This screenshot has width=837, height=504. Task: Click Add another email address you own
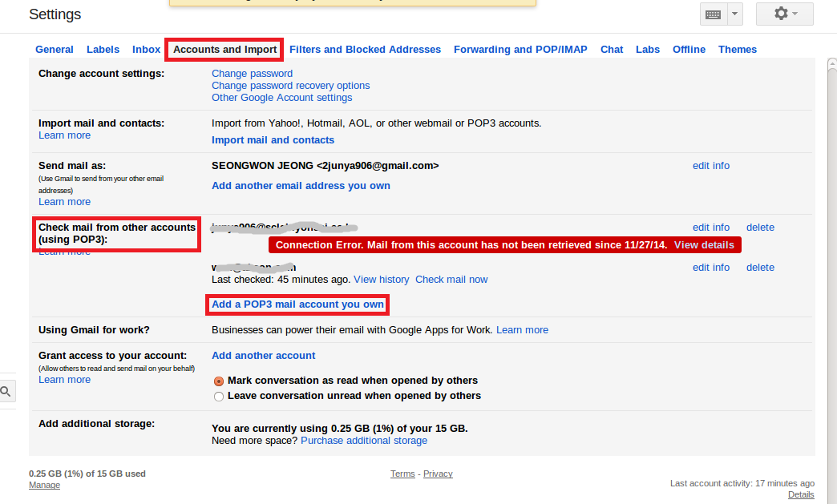301,186
